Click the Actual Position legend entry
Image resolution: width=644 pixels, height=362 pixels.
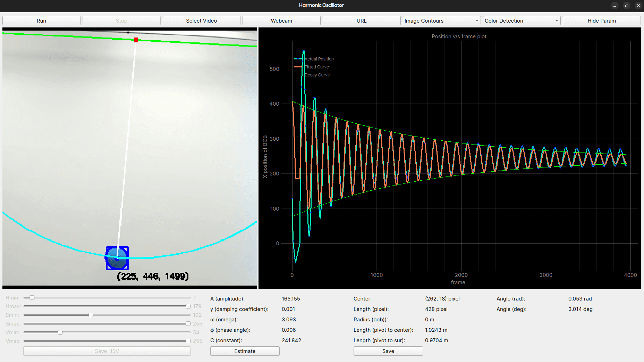[x=319, y=59]
